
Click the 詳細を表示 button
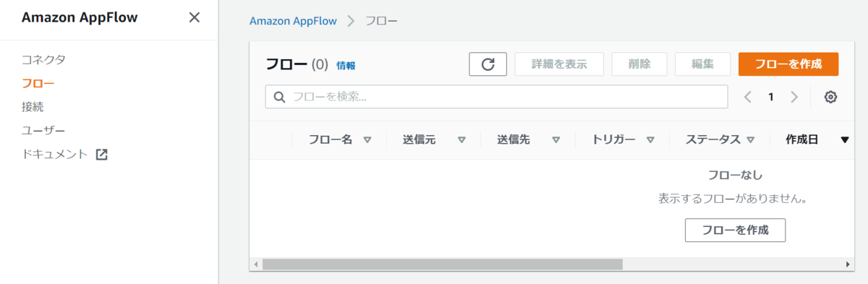(x=559, y=64)
